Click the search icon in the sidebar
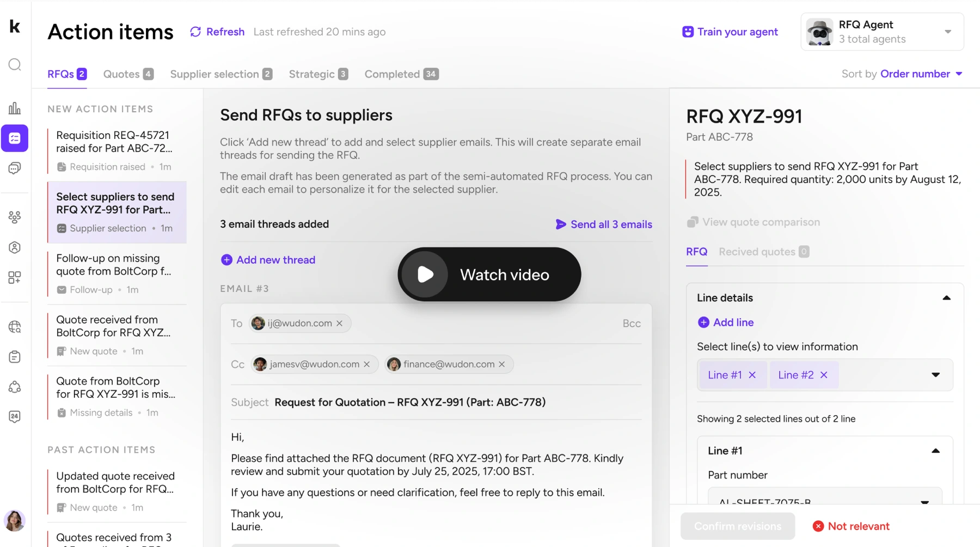This screenshot has height=547, width=980. (15, 65)
